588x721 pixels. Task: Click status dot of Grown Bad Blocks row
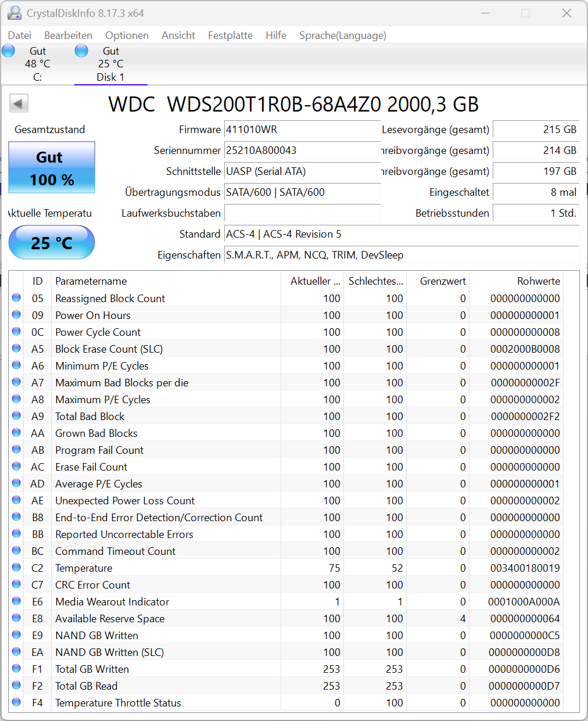point(16,432)
